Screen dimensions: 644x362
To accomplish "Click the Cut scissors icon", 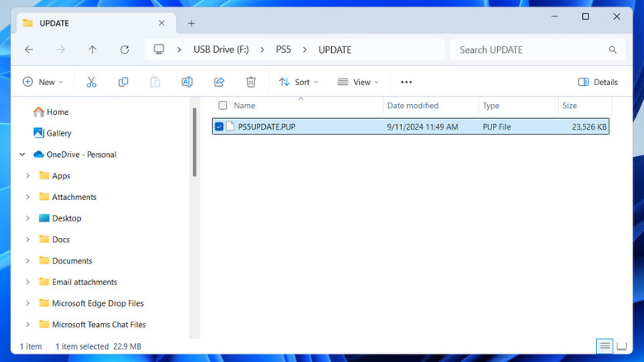I will coord(92,82).
